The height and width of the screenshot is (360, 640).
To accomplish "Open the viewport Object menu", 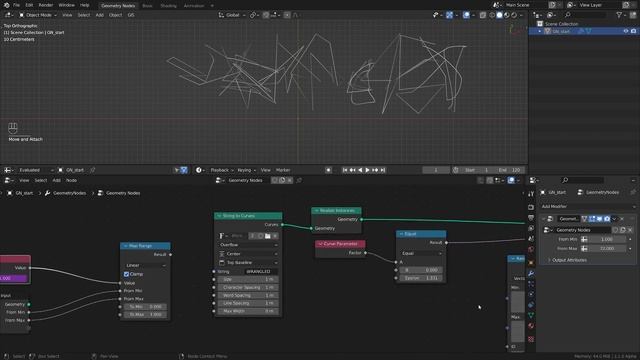I will (x=116, y=15).
